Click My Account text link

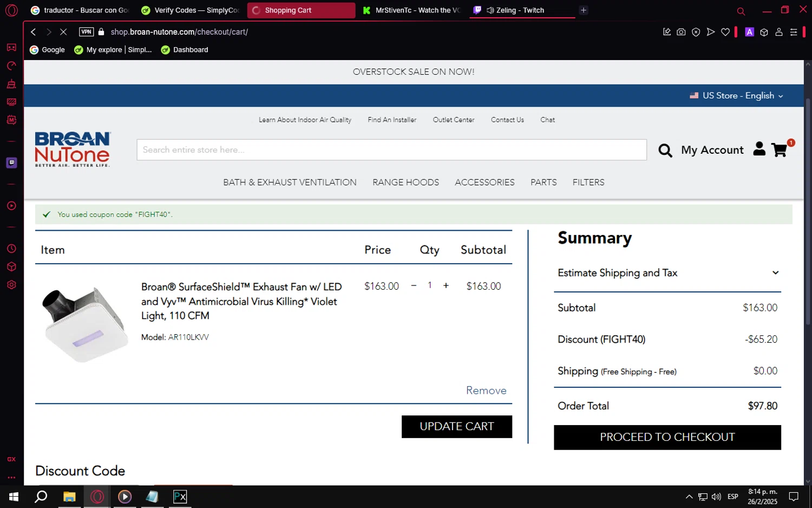click(712, 150)
